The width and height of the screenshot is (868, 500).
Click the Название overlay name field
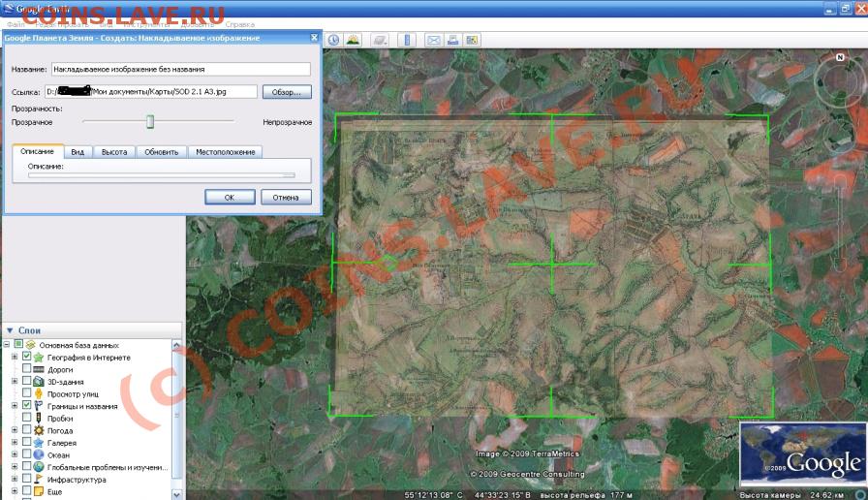[181, 69]
